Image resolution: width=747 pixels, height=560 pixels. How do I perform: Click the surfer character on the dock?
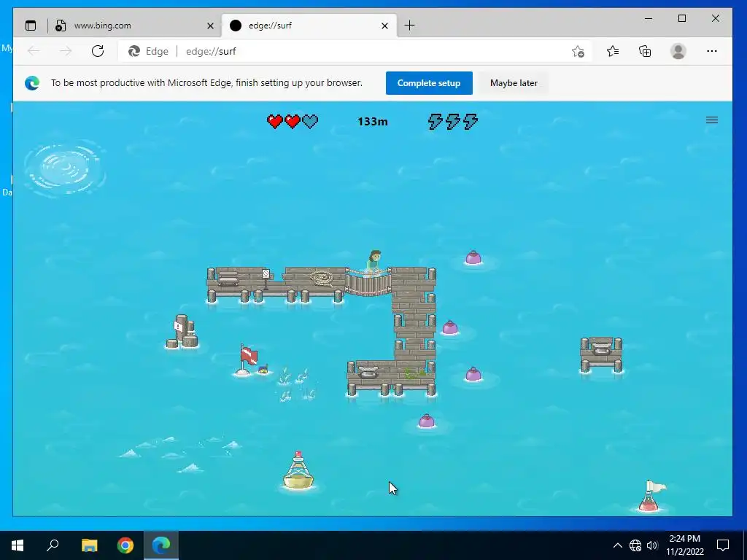[374, 262]
